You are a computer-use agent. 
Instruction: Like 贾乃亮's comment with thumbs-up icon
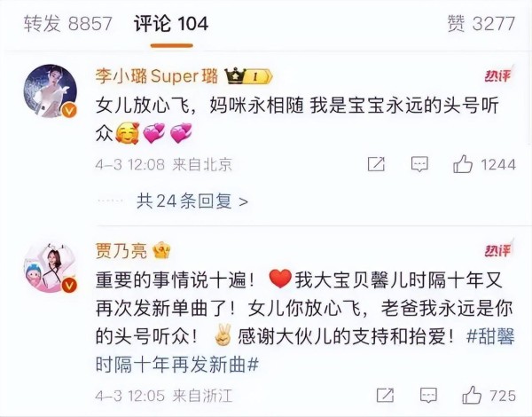click(472, 396)
